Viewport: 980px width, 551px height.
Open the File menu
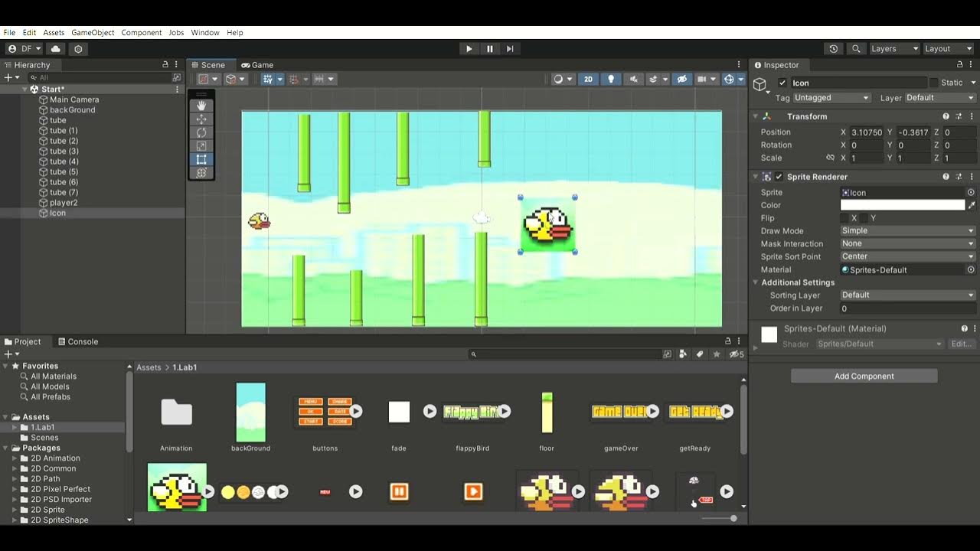[9, 33]
